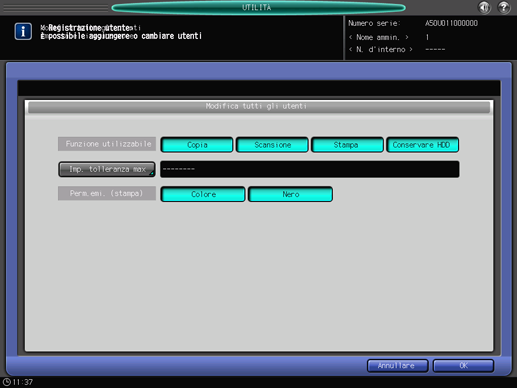Toggle the Copia function button
The image size is (517, 388).
tap(197, 145)
